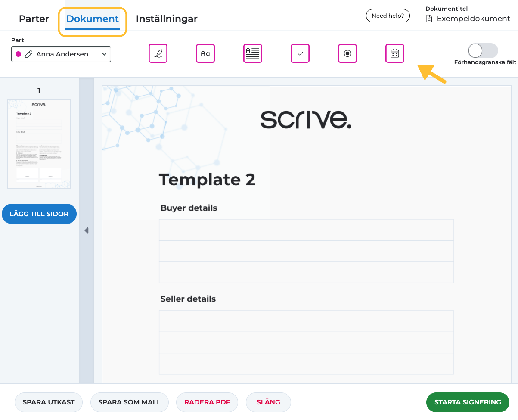Select the signature field tool

pyautogui.click(x=158, y=53)
